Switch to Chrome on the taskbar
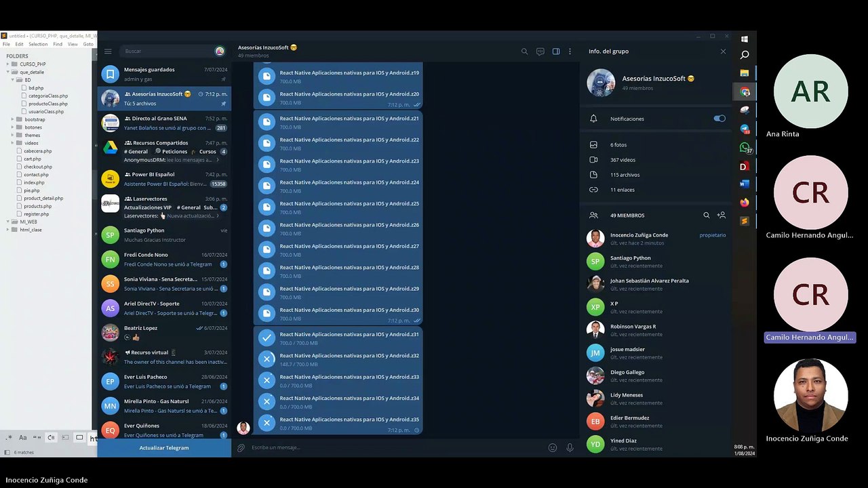 [745, 91]
